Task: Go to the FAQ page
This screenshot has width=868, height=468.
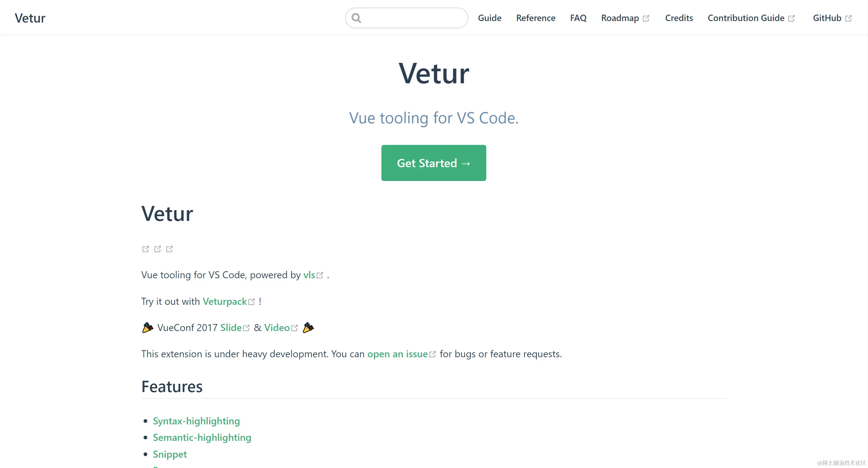Action: coord(578,18)
